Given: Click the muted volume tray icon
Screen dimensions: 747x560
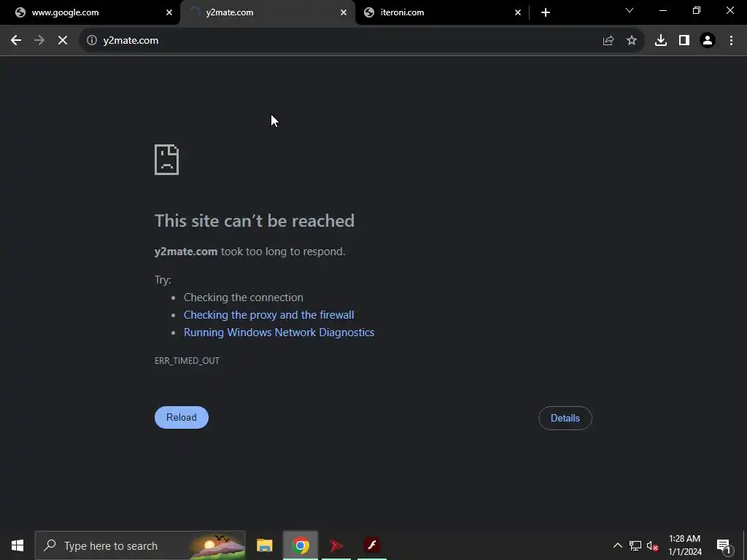Looking at the screenshot, I should [653, 545].
